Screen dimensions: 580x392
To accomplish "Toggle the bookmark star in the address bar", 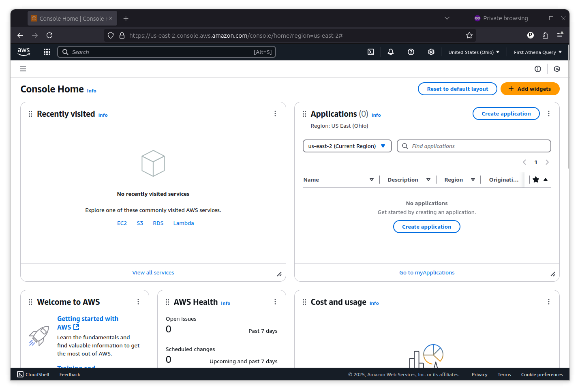I will coord(469,35).
